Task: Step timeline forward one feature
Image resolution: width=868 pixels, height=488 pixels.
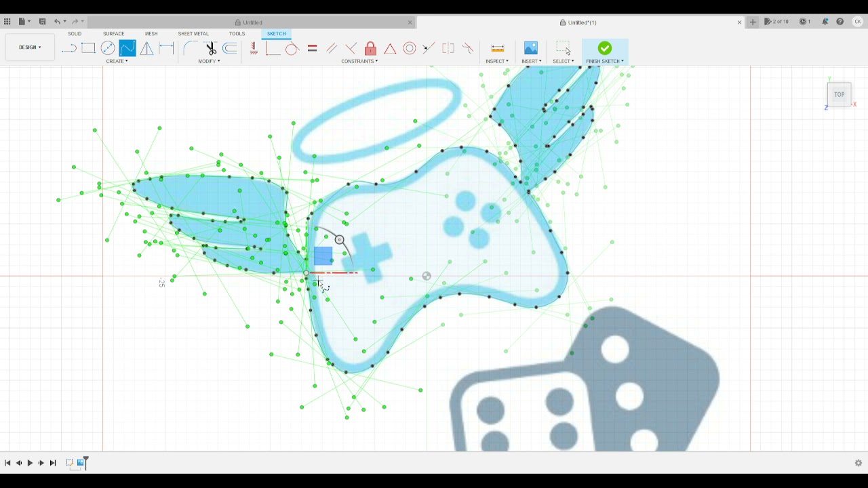Action: click(41, 463)
